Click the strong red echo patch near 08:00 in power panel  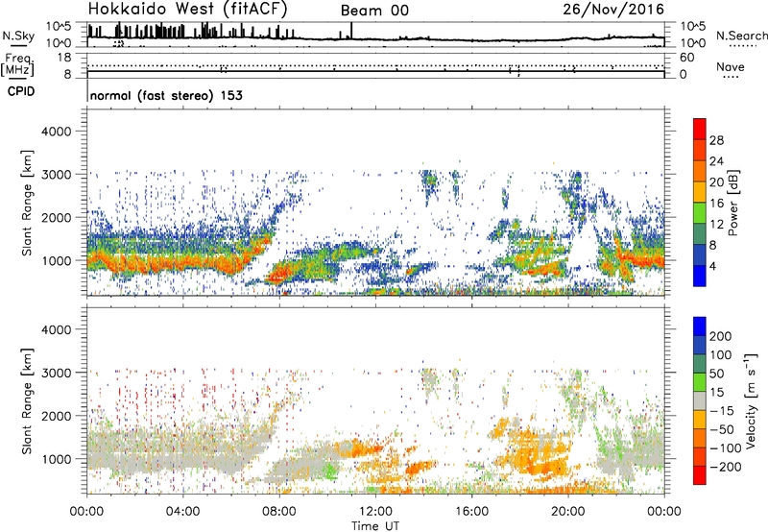click(279, 273)
